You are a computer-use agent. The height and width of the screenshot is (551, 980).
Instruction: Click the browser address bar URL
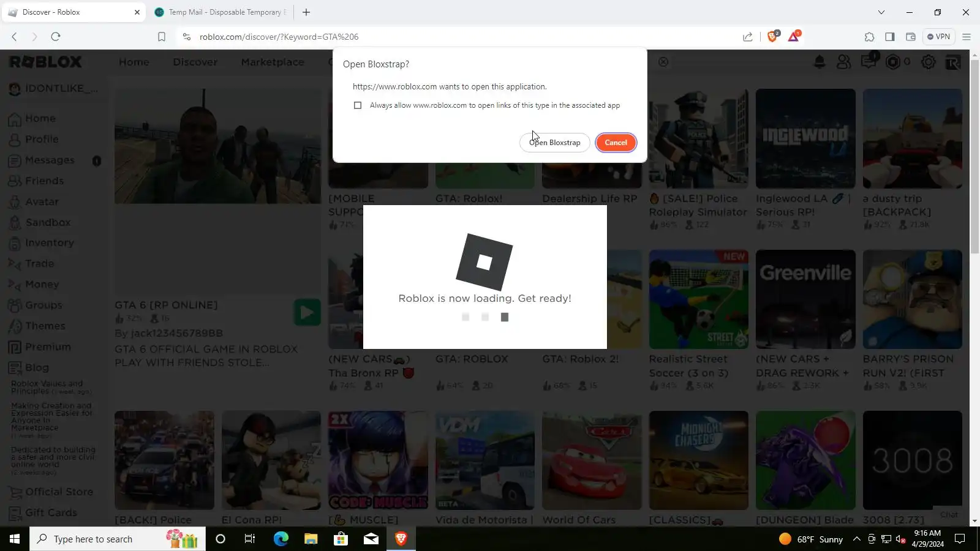279,37
